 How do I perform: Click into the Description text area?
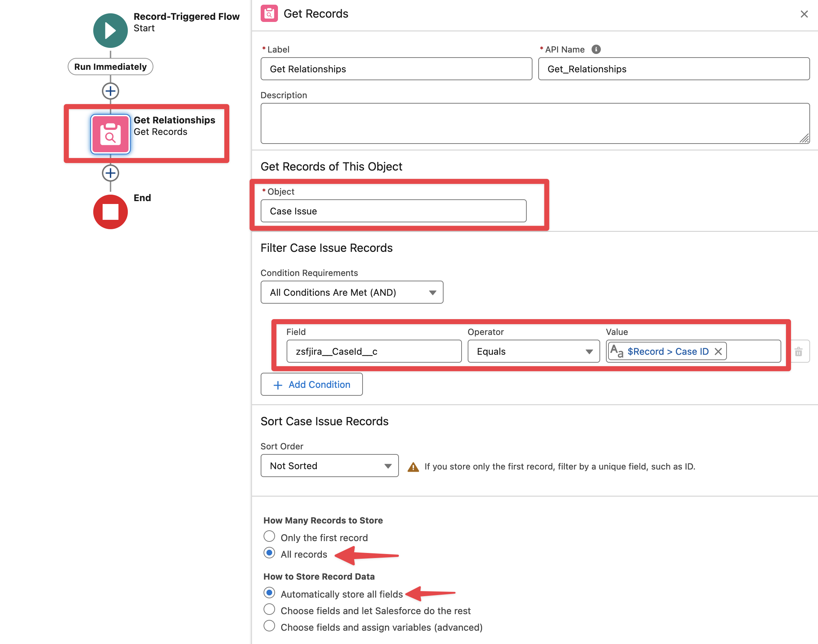535,123
